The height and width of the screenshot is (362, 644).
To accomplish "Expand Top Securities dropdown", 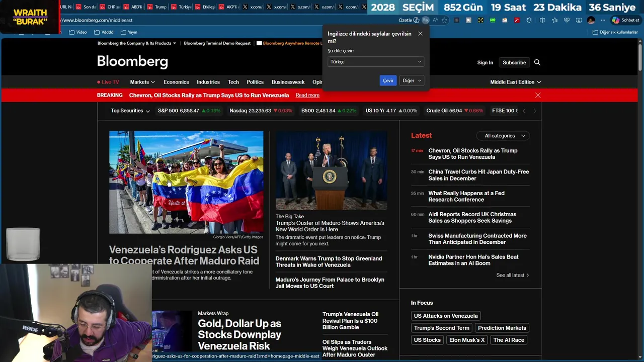I will click(130, 111).
